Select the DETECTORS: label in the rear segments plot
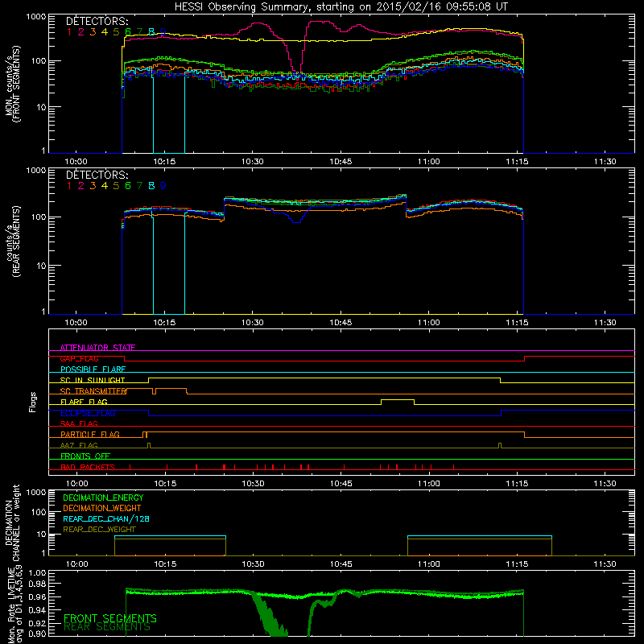The width and height of the screenshot is (644, 644). click(x=97, y=175)
